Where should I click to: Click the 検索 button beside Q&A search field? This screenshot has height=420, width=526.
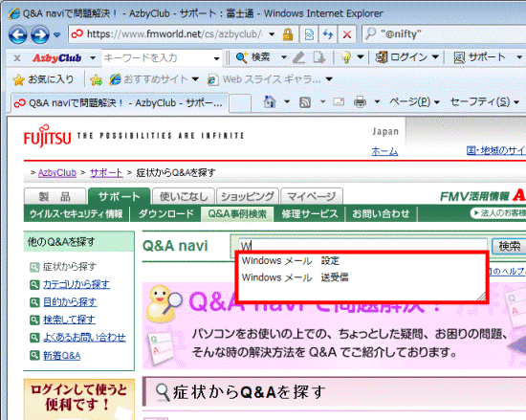509,246
